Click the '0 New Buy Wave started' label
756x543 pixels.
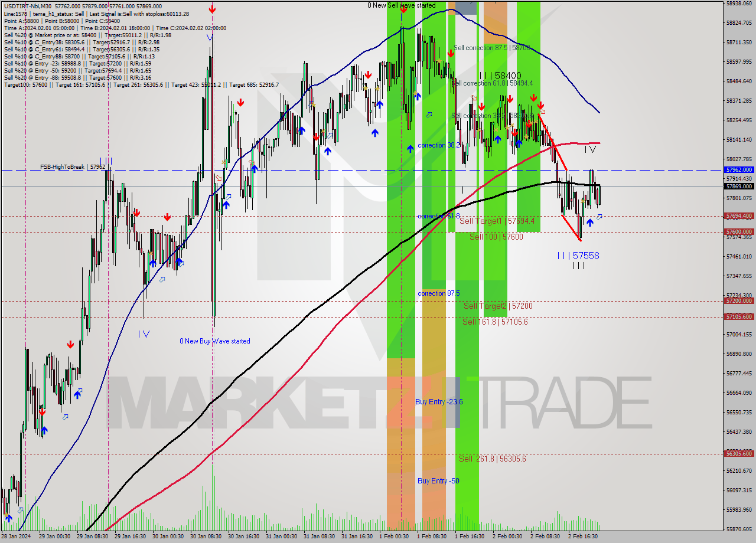click(215, 341)
